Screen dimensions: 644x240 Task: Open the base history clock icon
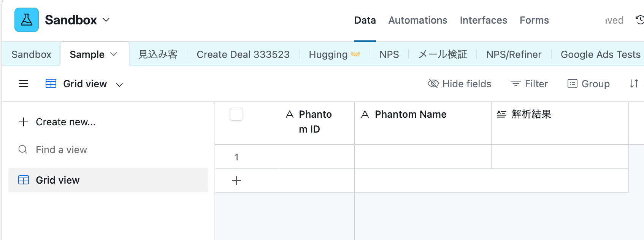click(639, 20)
